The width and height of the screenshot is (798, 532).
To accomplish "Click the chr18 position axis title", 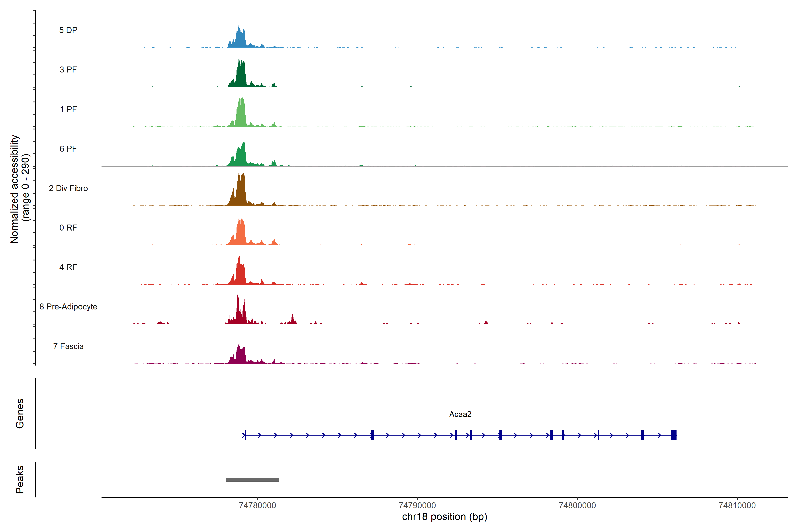I will (444, 517).
